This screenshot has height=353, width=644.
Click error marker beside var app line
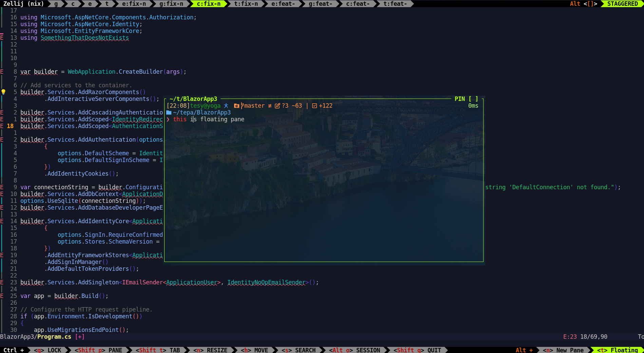(x=2, y=296)
